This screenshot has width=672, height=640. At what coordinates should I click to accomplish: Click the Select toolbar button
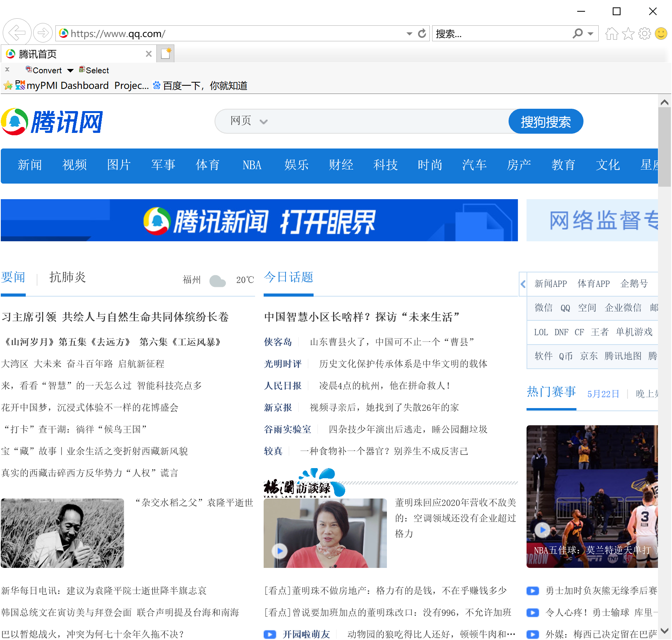click(94, 70)
